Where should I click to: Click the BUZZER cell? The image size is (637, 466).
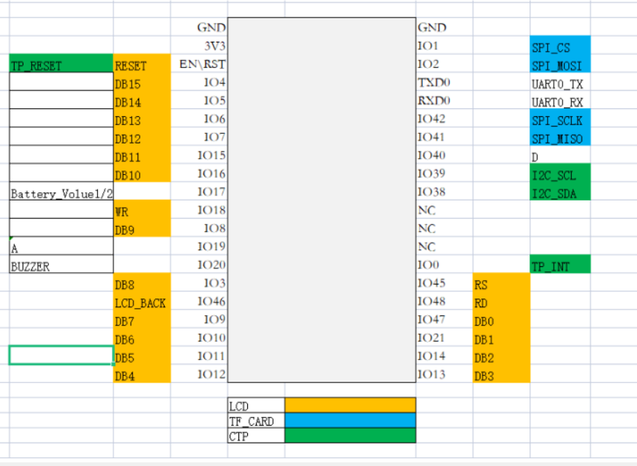pyautogui.click(x=60, y=265)
